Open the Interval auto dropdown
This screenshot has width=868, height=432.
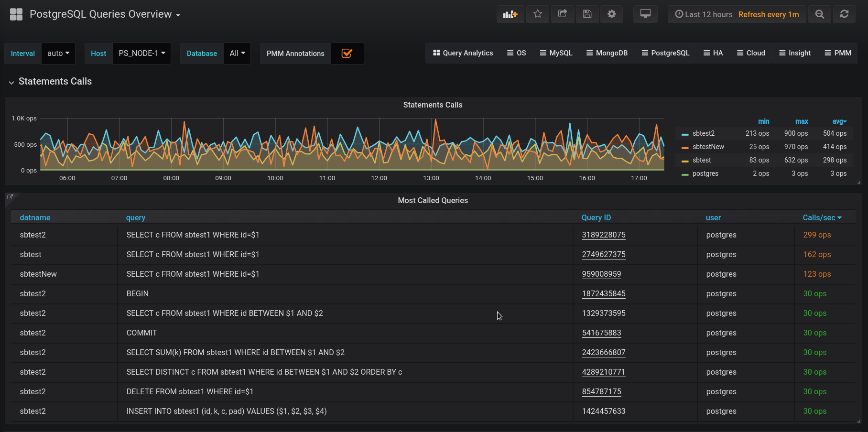coord(58,54)
